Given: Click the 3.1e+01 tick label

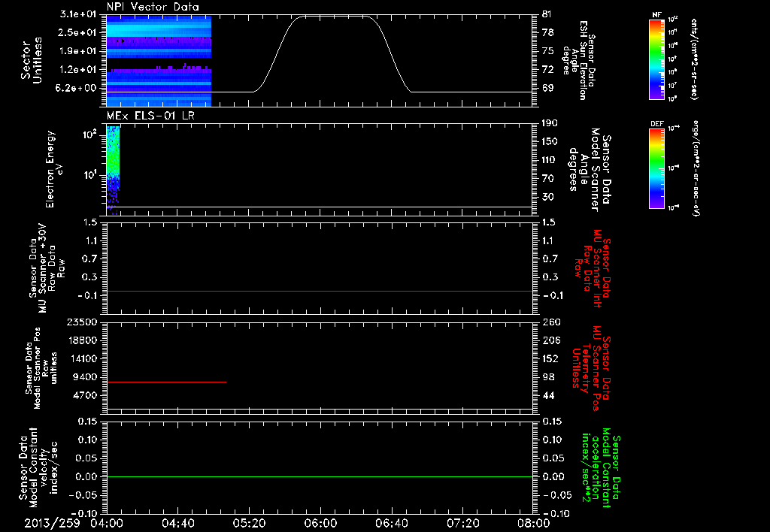Looking at the screenshot, I should click(x=77, y=14).
